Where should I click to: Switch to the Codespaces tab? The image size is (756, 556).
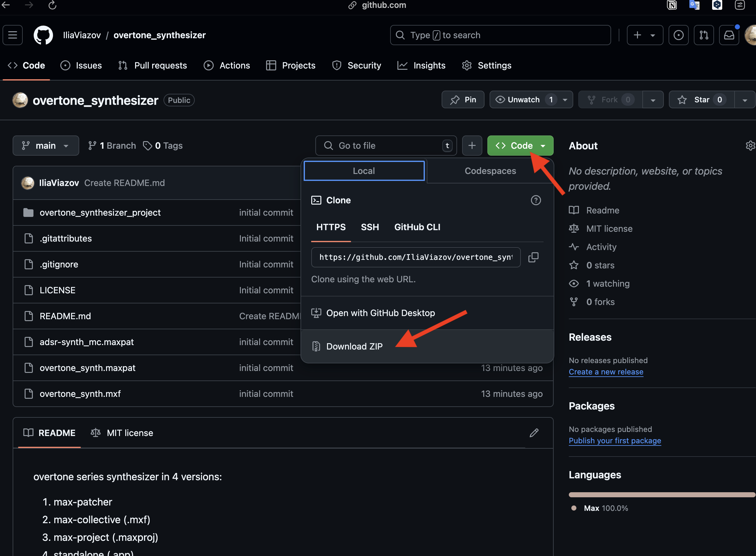(x=490, y=171)
